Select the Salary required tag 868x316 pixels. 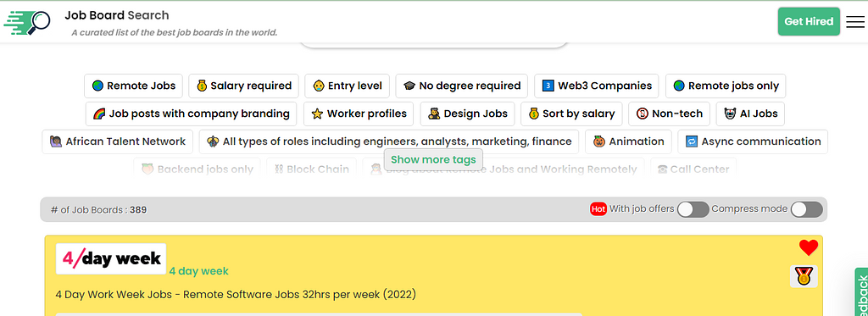tap(243, 86)
